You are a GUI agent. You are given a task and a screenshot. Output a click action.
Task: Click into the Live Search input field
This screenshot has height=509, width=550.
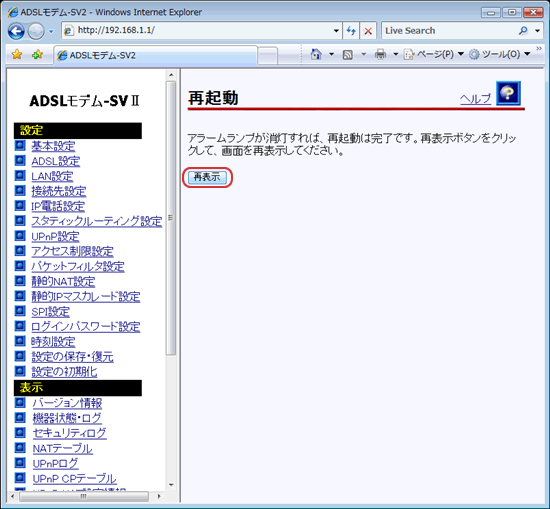click(x=450, y=31)
